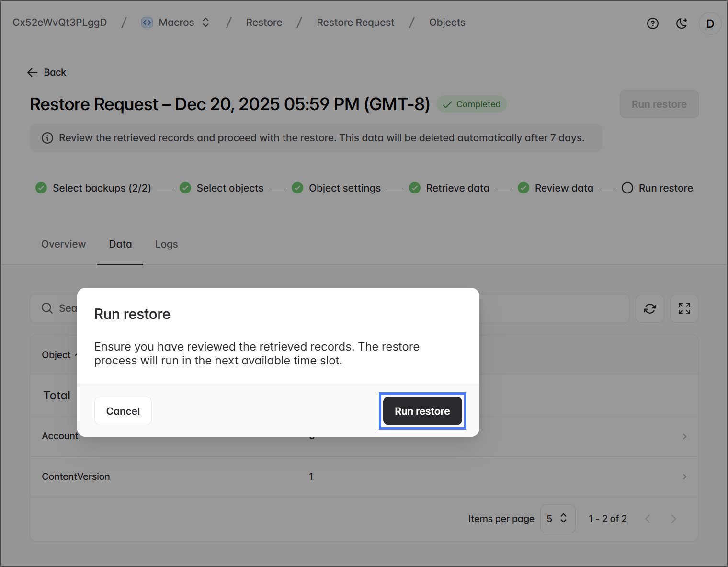Expand the ContentVersion row chevron
This screenshot has height=567, width=728.
(684, 476)
